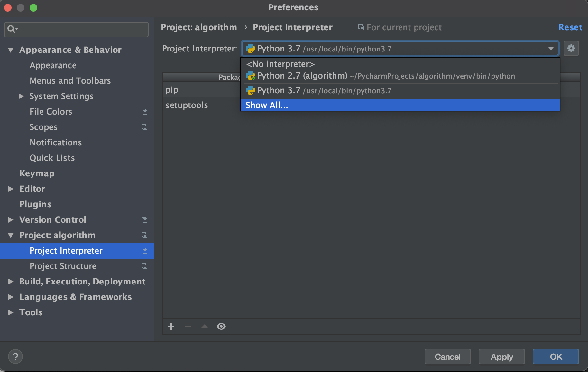Expand Build, Execution, Deployment section

coord(11,282)
